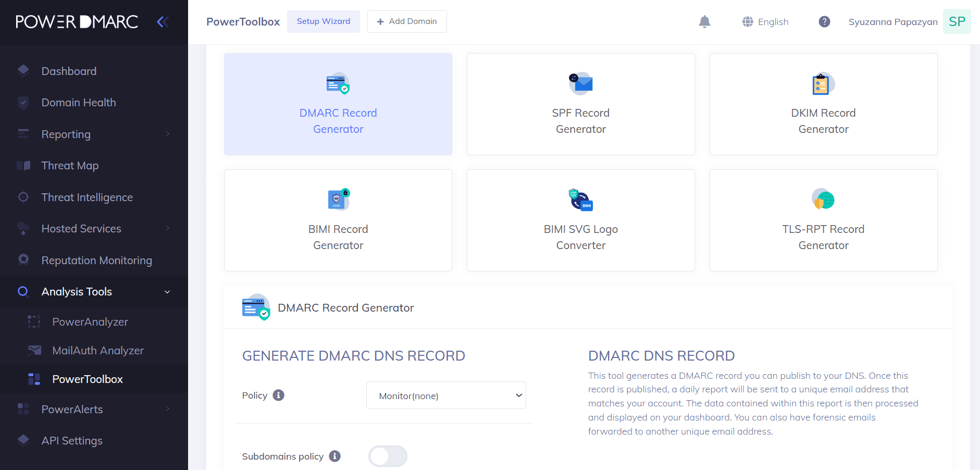
Task: Go to the Dashboard page
Action: [x=69, y=71]
